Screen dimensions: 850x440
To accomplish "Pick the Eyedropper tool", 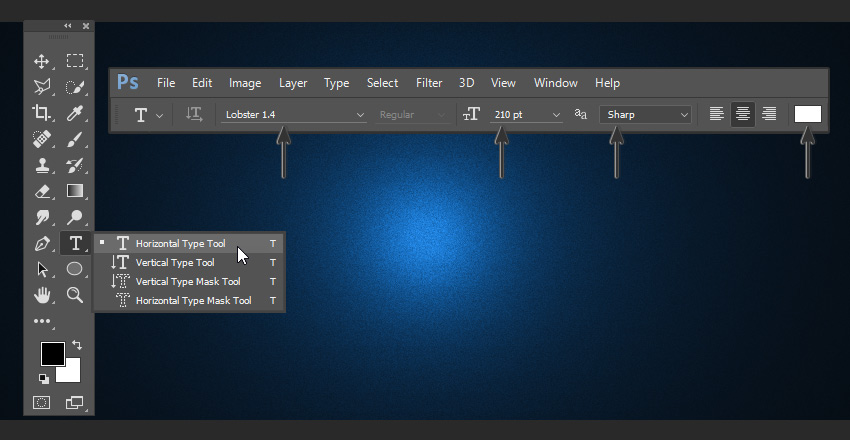I will [x=74, y=113].
